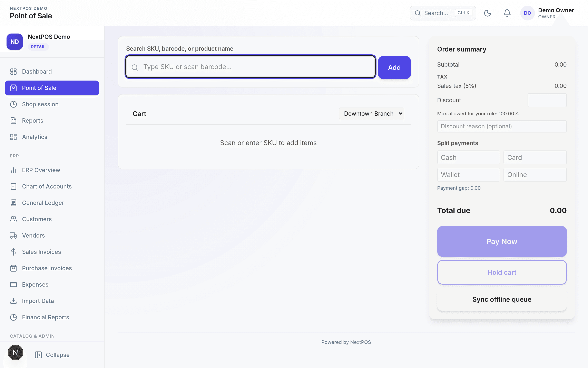Click the Customers people icon
This screenshot has height=368, width=588.
pyautogui.click(x=13, y=219)
